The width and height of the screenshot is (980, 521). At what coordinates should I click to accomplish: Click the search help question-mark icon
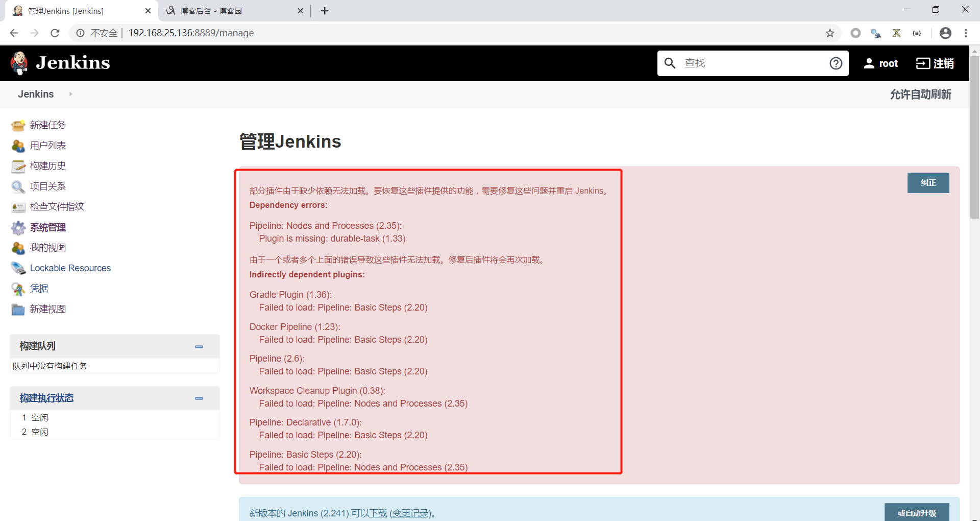click(x=836, y=63)
